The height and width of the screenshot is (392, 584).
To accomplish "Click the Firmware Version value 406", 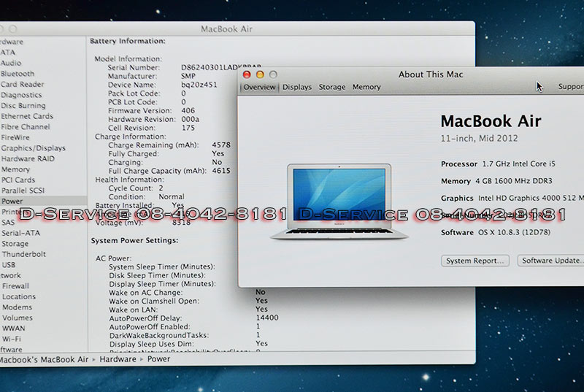I will 188,110.
